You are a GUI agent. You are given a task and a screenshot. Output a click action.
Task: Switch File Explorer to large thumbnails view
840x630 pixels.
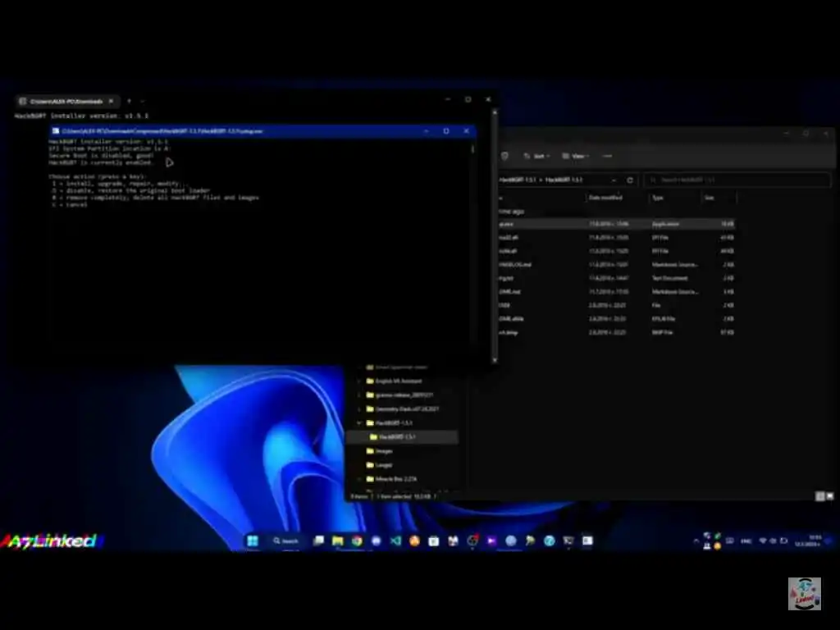[830, 496]
